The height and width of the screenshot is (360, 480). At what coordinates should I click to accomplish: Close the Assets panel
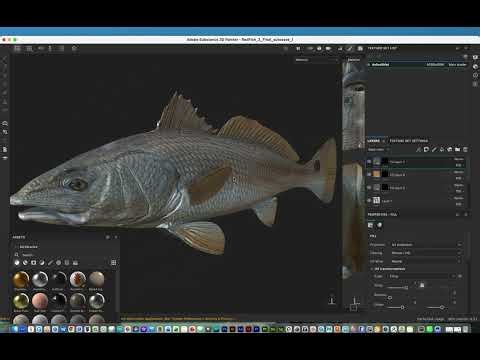(116, 237)
